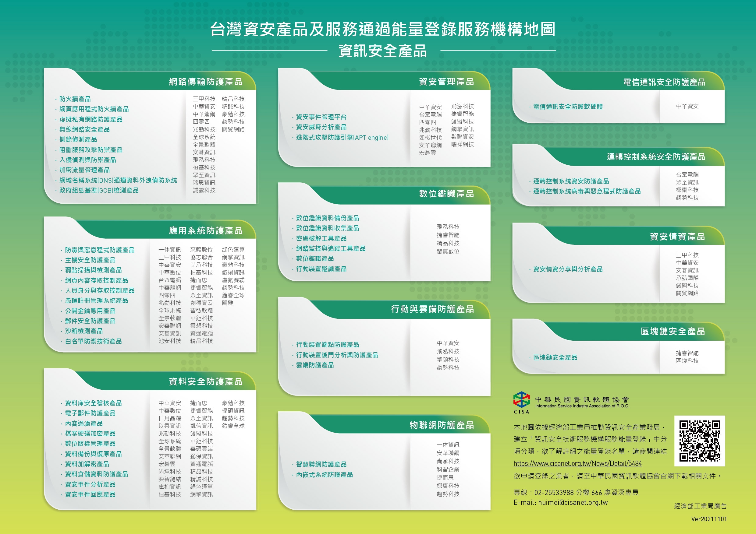Click 防火牆產品 list item

pyautogui.click(x=75, y=99)
